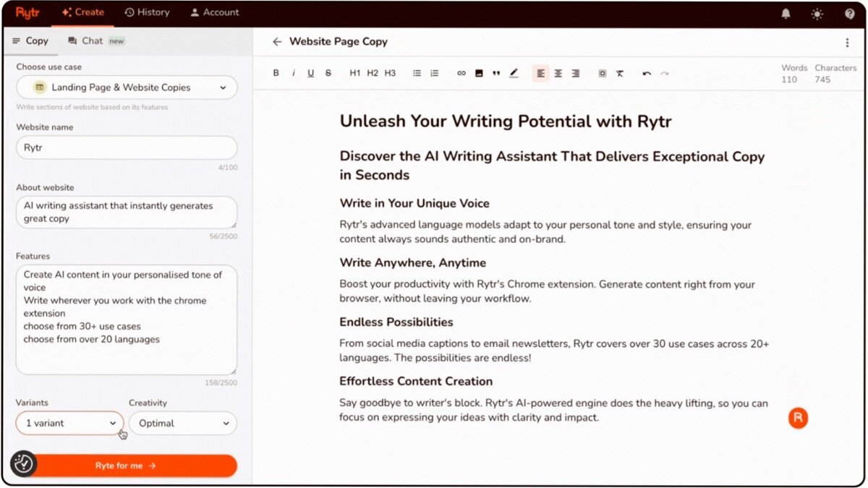Viewport: 868px width, 488px height.
Task: Insert a hyperlink
Action: 461,73
